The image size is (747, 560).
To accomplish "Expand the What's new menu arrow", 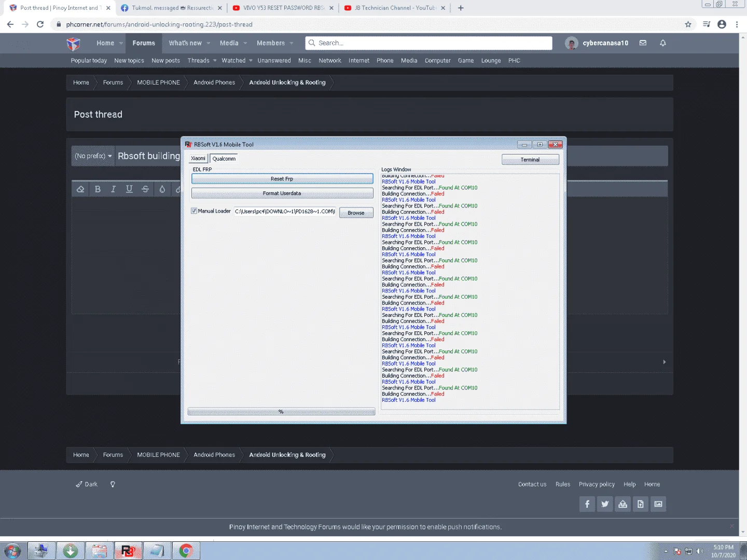I will [209, 44].
